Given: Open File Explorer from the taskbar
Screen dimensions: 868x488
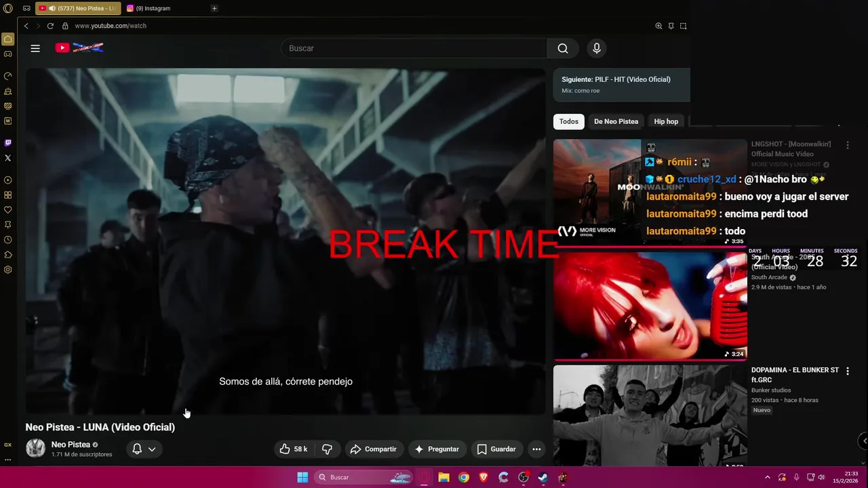Looking at the screenshot, I should pos(443,477).
